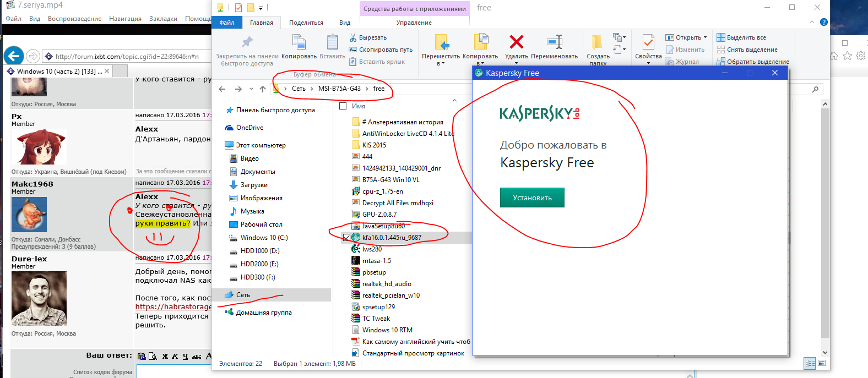868x378 pixels.
Task: Expand the Открыть dropdown arrow
Action: (x=705, y=37)
